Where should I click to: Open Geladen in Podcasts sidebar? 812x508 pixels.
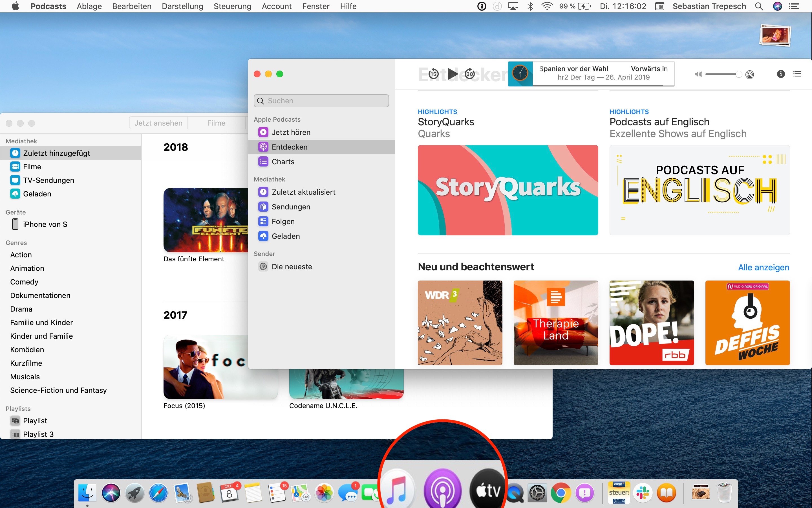coord(321,236)
